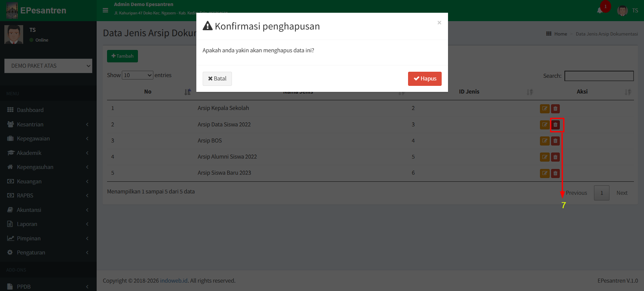644x291 pixels.
Task: Close the confirmation dialog with X
Action: (x=439, y=23)
